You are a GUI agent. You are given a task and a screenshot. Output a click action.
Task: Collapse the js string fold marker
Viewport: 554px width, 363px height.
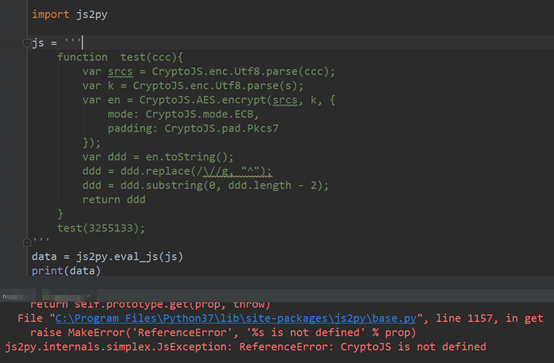coord(27,43)
